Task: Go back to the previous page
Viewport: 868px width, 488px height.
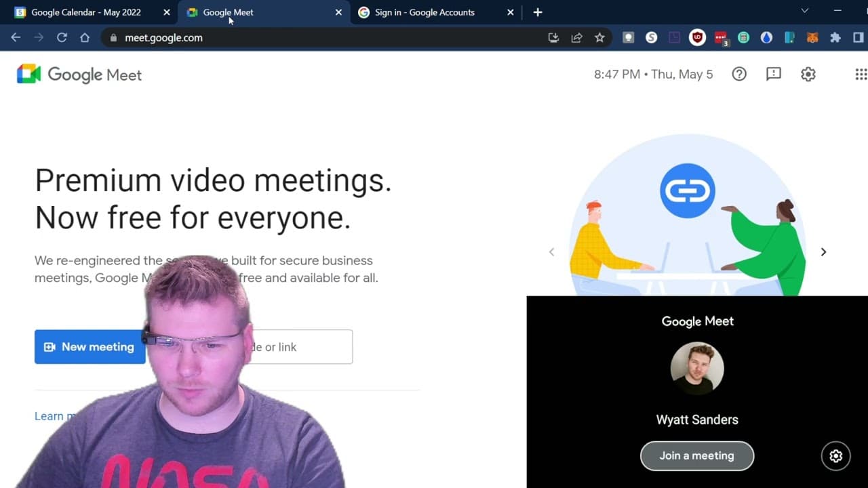Action: point(16,38)
